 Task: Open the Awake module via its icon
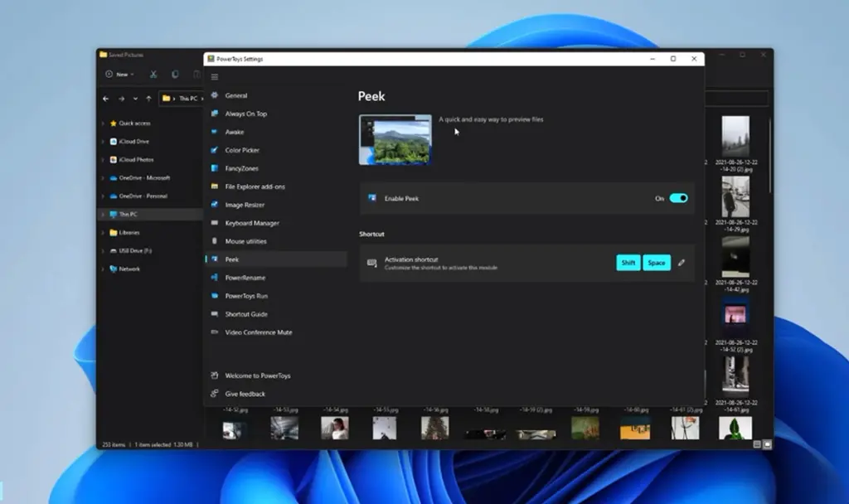click(215, 132)
